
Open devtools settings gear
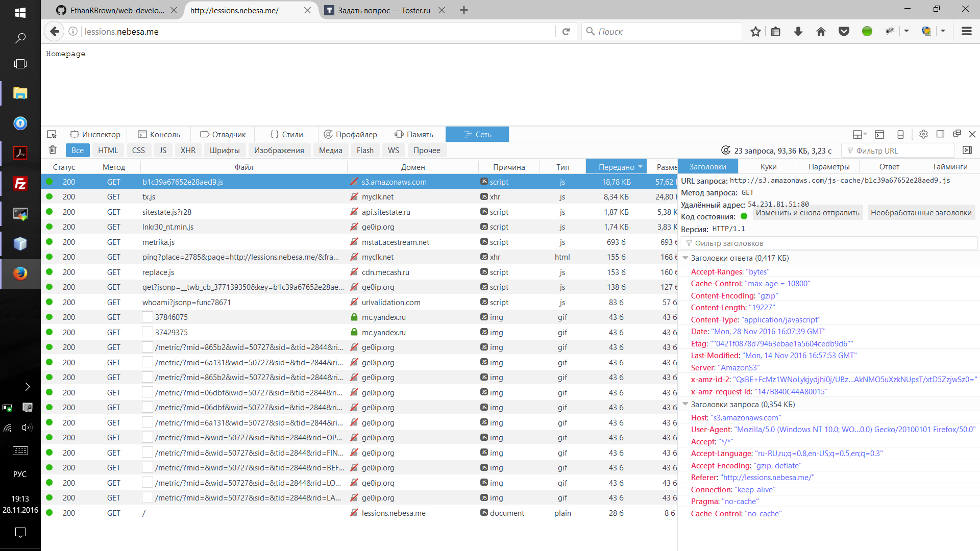point(923,134)
